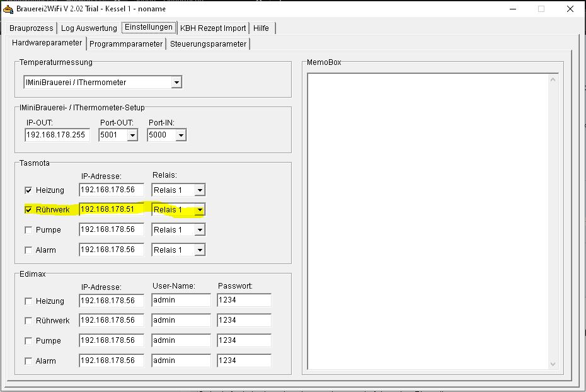Open the Port-IN dropdown list
Image resolution: width=586 pixels, height=392 pixels.
coord(181,135)
